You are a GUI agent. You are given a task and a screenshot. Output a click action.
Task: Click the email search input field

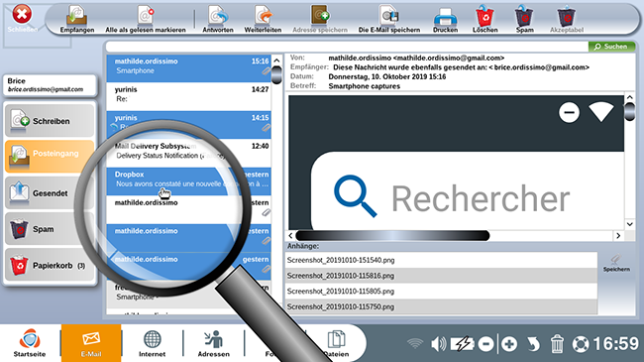347,47
